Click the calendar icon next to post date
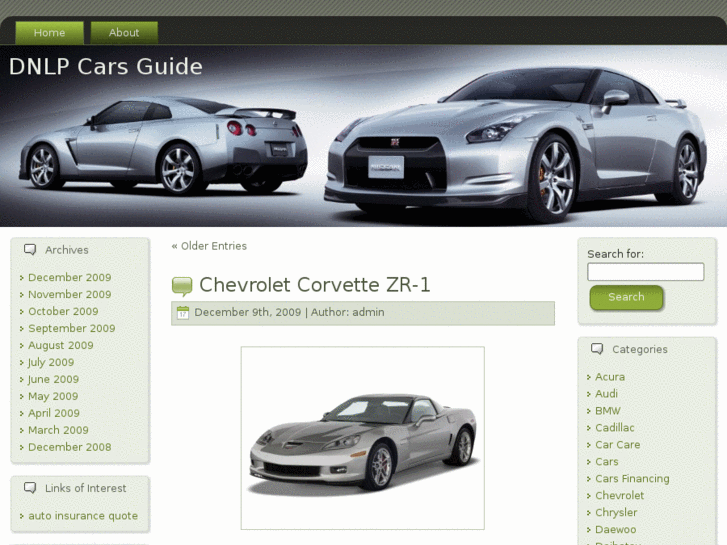 [x=183, y=313]
